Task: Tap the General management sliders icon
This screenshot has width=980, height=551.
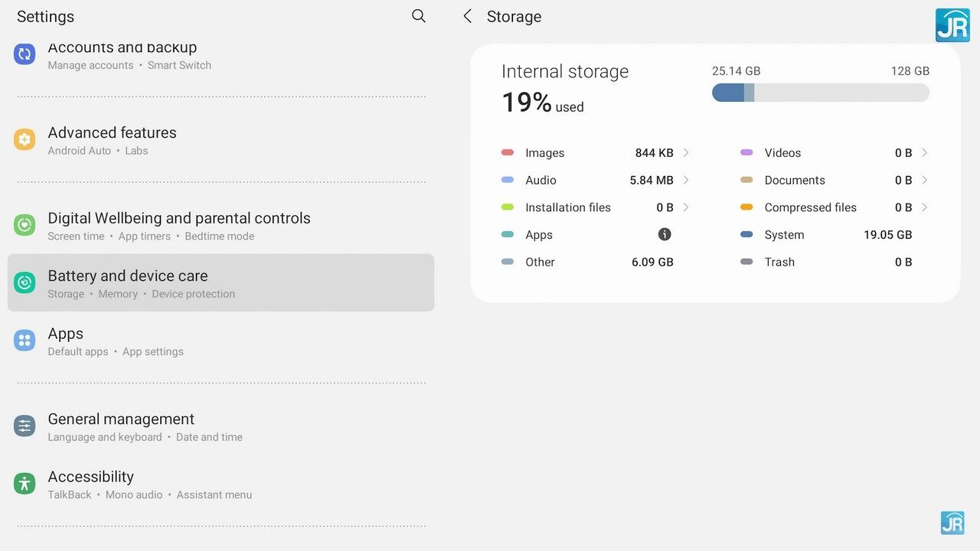Action: (x=24, y=426)
